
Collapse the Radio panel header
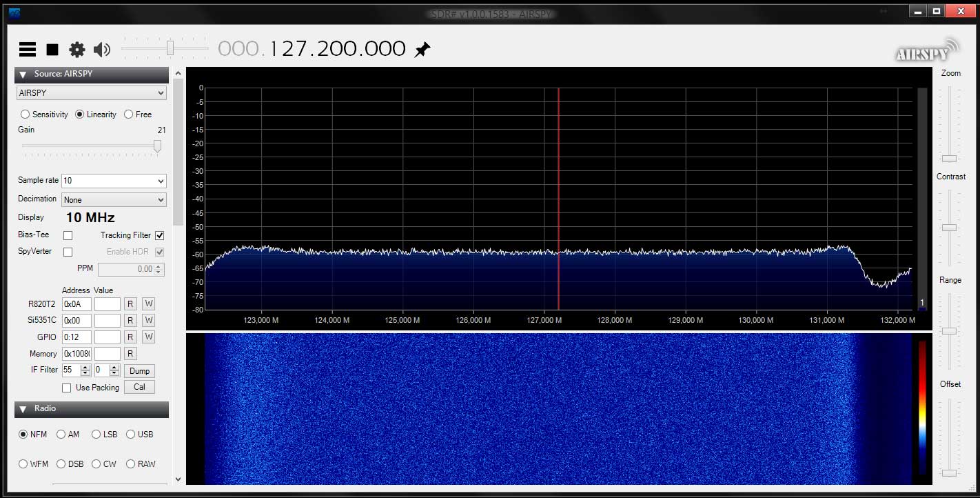click(23, 409)
